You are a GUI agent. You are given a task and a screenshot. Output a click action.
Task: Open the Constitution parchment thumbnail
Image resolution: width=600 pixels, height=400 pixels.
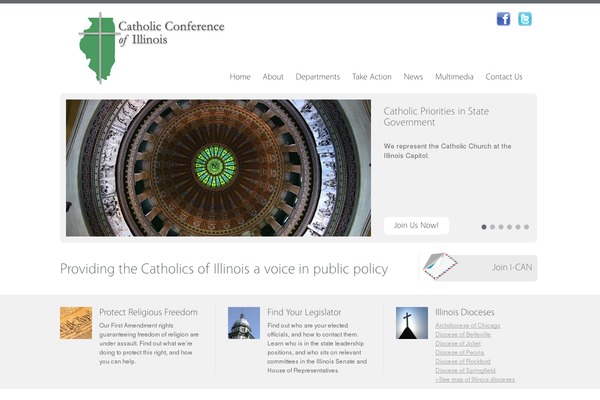76,323
